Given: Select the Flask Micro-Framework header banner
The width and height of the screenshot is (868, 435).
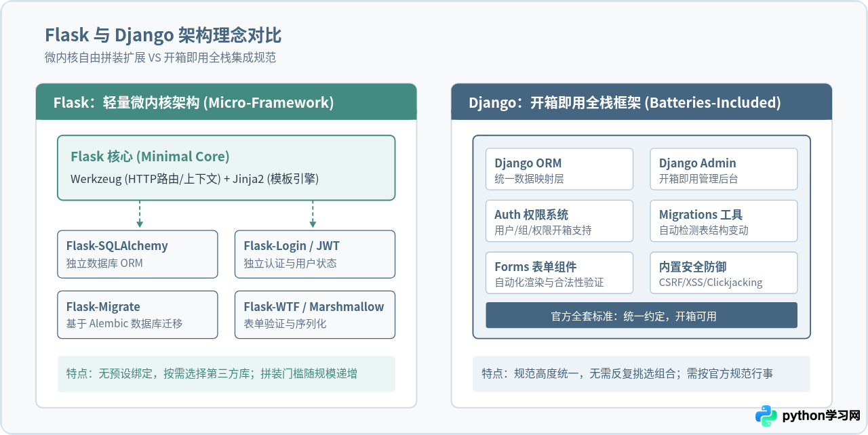Looking at the screenshot, I should 226,102.
